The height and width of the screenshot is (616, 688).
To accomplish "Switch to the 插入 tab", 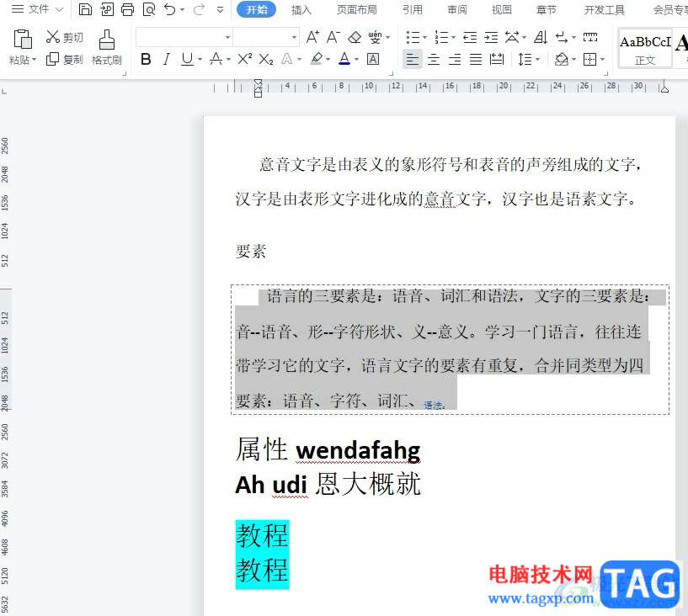I will [x=301, y=9].
